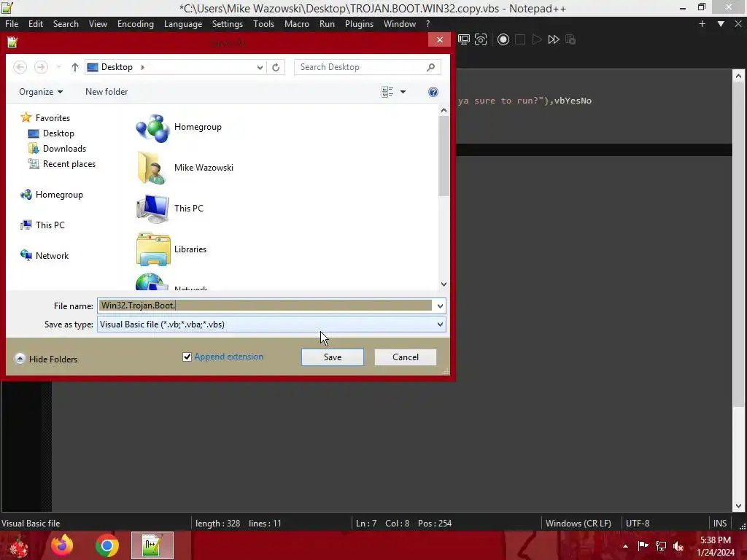Click the Change your view icon
The image size is (747, 560).
387,92
